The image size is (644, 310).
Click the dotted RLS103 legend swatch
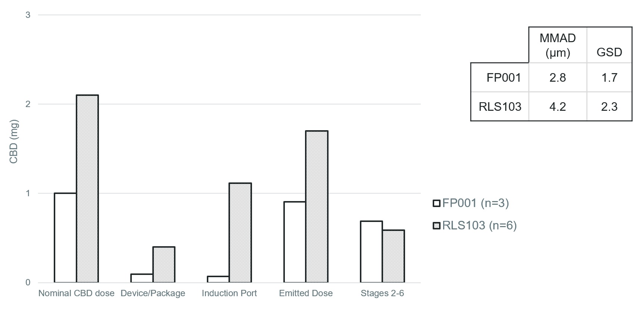click(x=436, y=226)
